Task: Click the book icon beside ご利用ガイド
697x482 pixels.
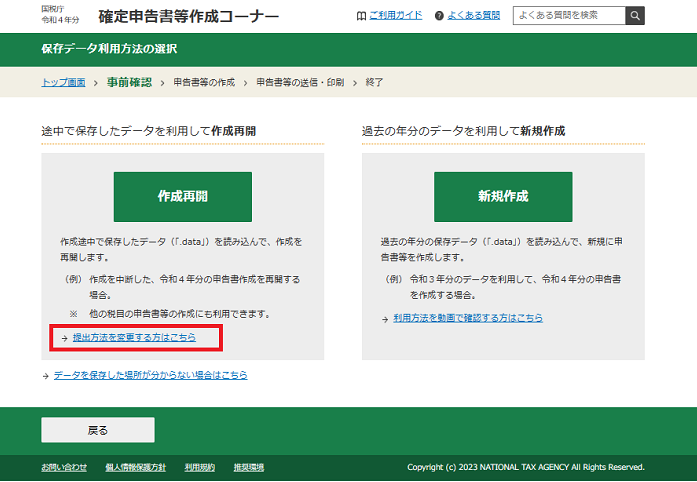Action: tap(361, 16)
